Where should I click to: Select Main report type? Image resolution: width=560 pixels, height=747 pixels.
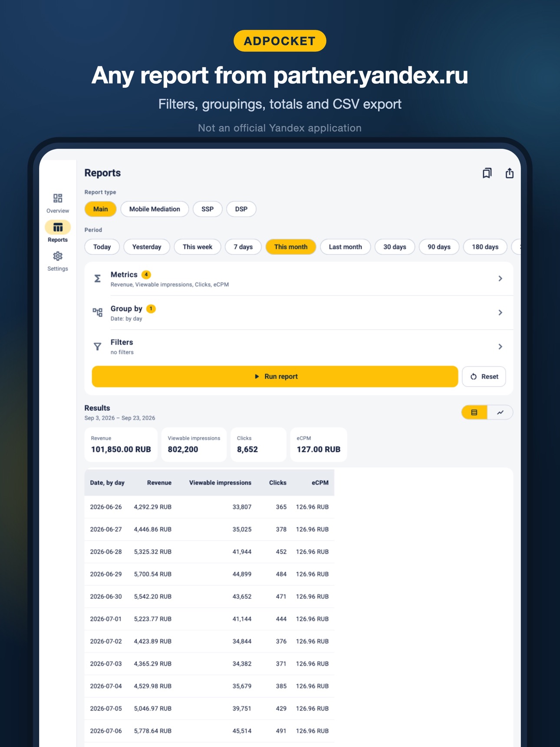coord(100,209)
